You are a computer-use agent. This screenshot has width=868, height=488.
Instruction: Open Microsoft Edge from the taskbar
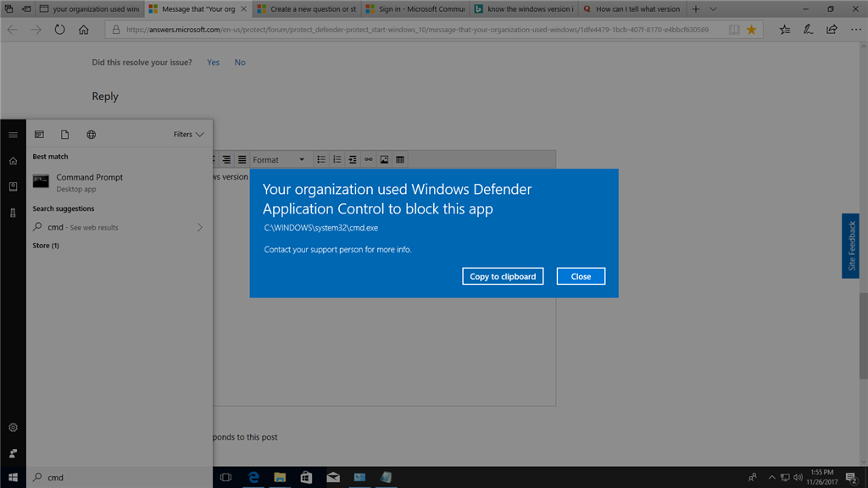click(253, 477)
